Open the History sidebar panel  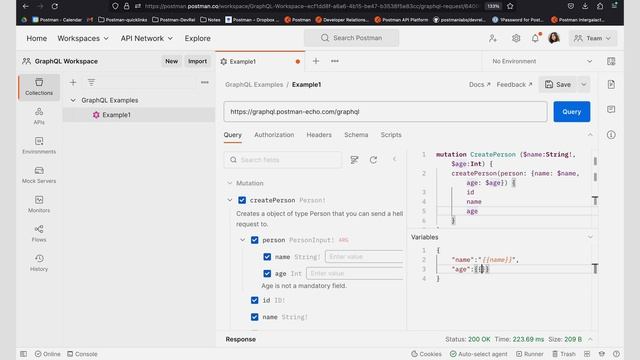pos(39,263)
